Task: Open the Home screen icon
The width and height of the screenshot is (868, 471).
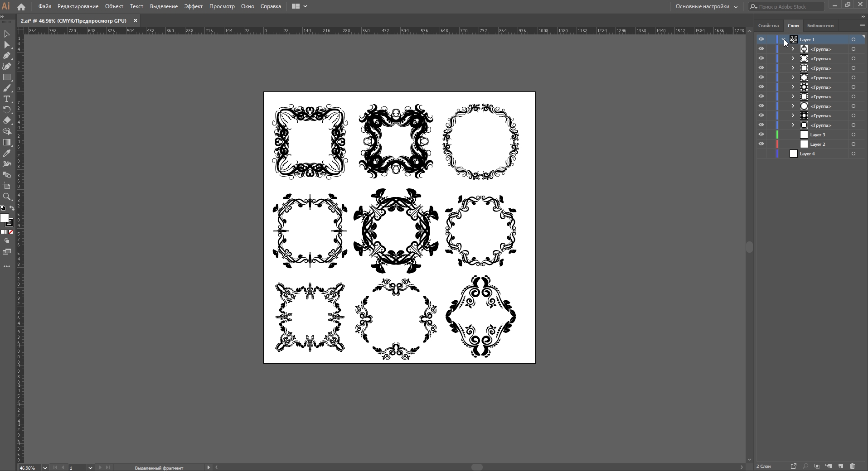Action: point(21,7)
